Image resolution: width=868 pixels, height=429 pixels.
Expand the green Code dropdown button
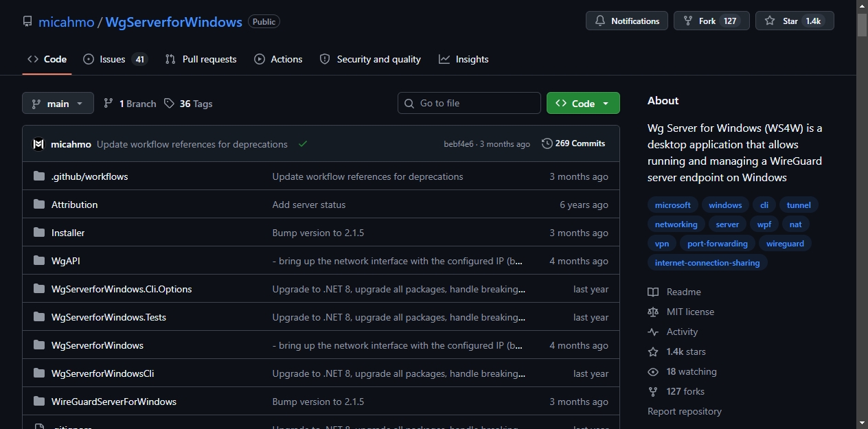(x=583, y=103)
